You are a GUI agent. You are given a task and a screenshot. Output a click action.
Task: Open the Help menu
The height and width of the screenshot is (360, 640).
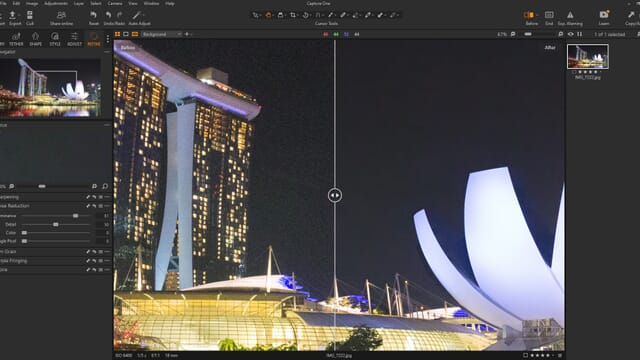click(170, 3)
